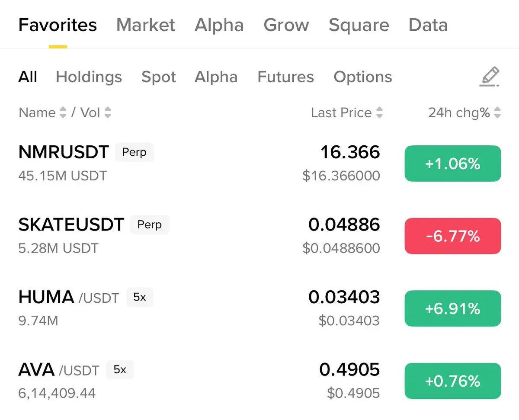Toggle SKATEUSDT -6.77% change badge

452,236
